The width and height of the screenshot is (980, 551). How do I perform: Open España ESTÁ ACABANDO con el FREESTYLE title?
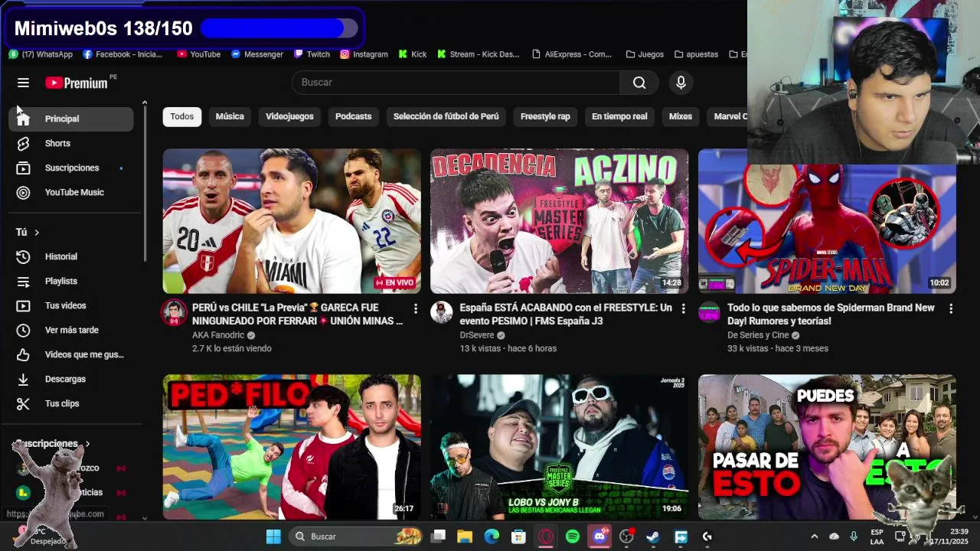pos(566,315)
